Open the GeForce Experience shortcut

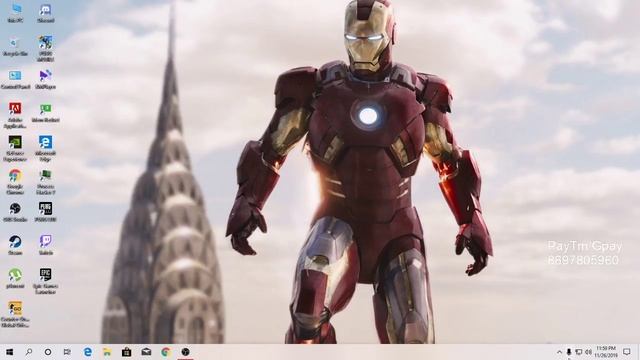point(16,149)
